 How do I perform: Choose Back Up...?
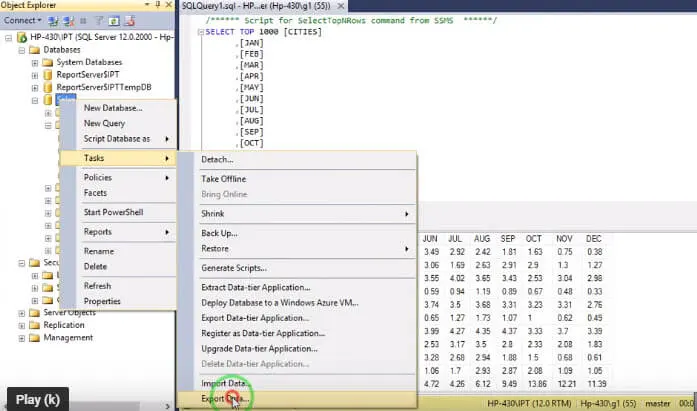point(297,233)
